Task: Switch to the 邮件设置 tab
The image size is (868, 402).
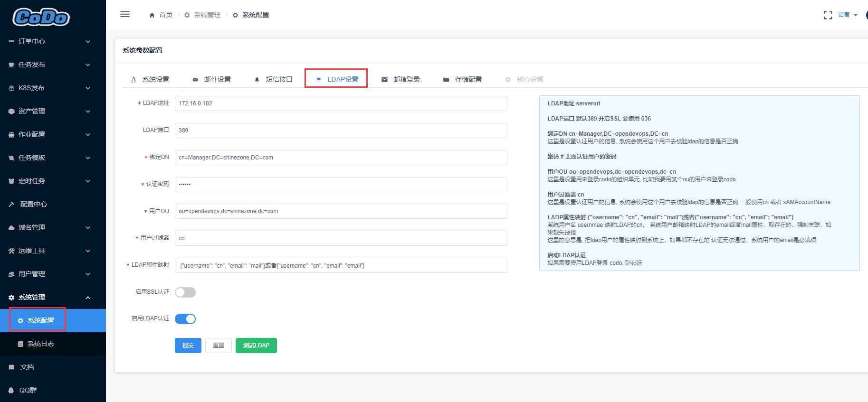Action: point(212,79)
